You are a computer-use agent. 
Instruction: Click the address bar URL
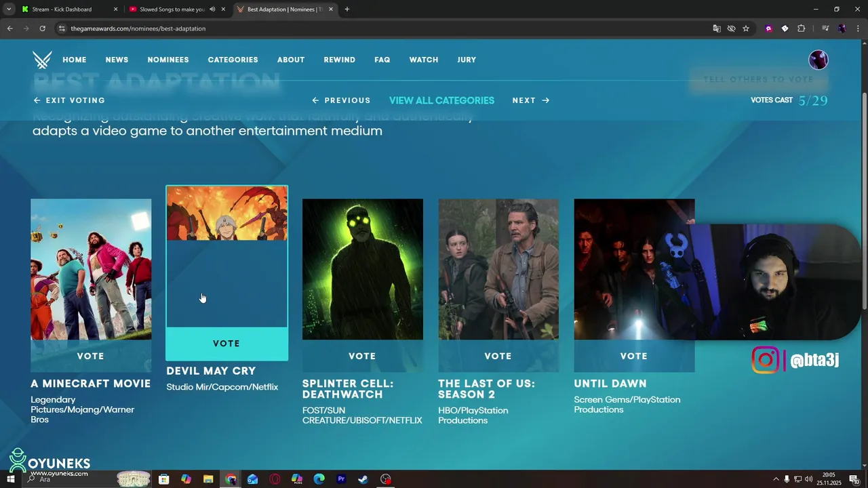[x=138, y=28]
